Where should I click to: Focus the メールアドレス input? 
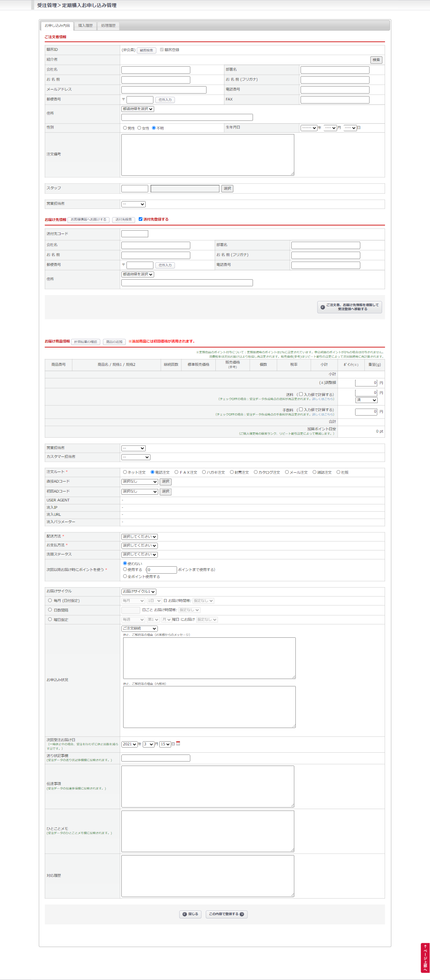tap(164, 90)
